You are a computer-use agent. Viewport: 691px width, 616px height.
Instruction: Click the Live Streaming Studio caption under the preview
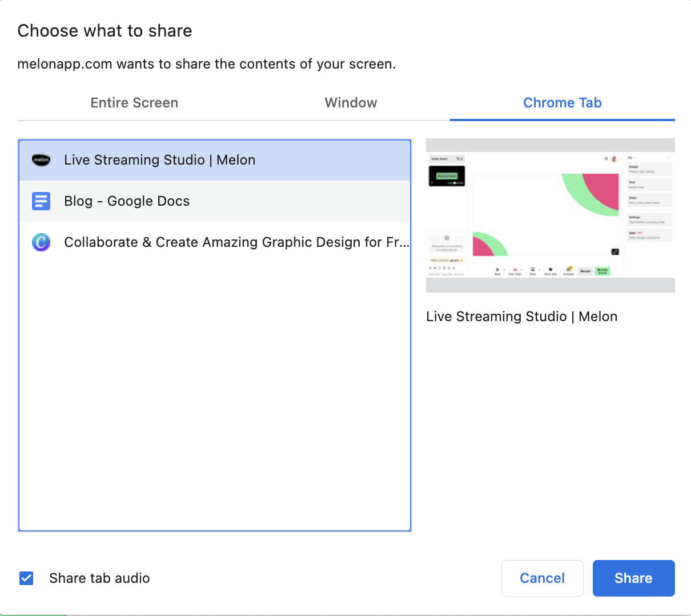[521, 317]
